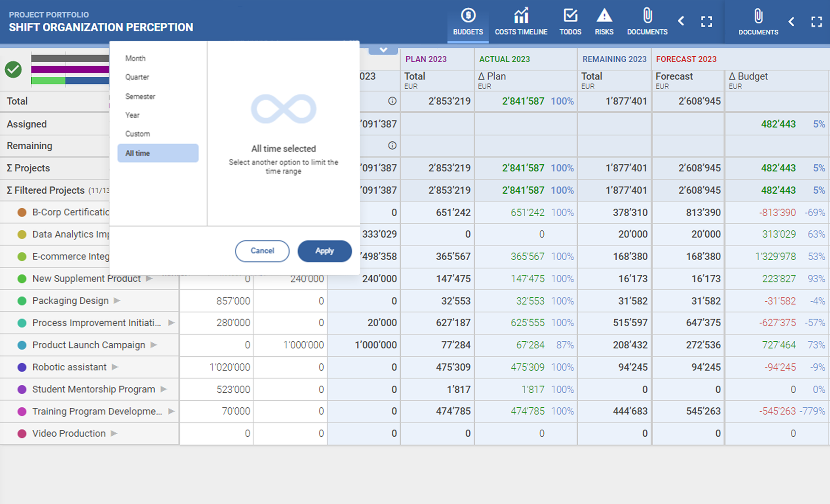Click the rightmost fullscreen icon
This screenshot has height=504, width=830.
[x=817, y=22]
